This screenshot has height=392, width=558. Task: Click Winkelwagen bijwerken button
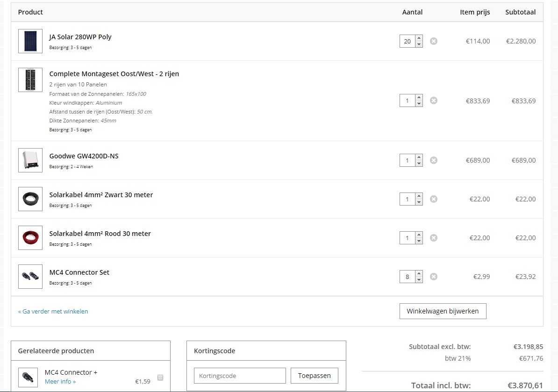pyautogui.click(x=443, y=311)
